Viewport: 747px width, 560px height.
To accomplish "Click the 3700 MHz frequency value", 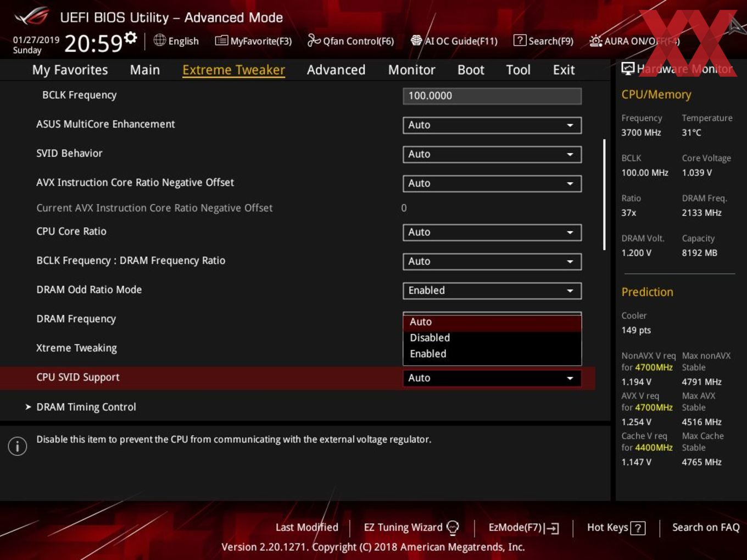I will pos(641,132).
